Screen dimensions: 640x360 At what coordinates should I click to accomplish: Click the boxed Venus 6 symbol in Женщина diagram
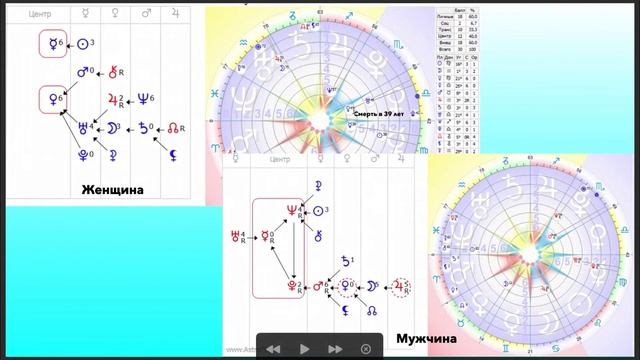click(x=53, y=99)
